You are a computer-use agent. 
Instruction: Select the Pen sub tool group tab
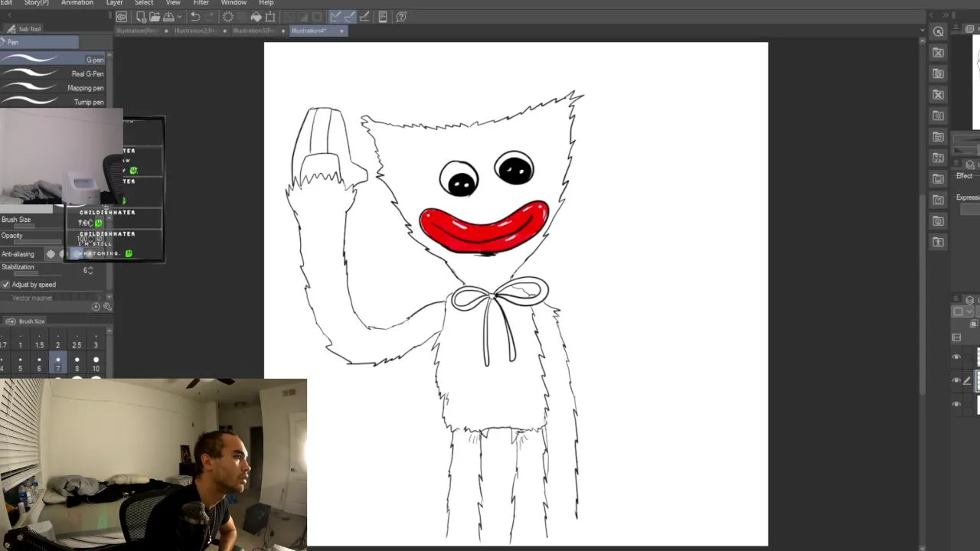tap(40, 42)
